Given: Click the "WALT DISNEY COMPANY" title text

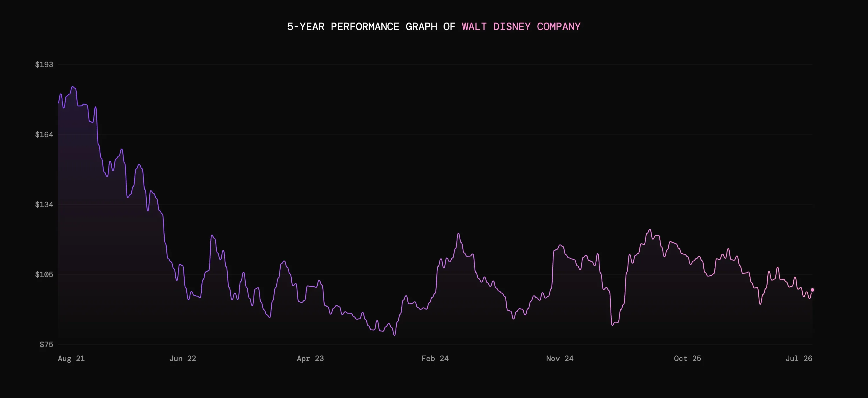Looking at the screenshot, I should (x=521, y=27).
